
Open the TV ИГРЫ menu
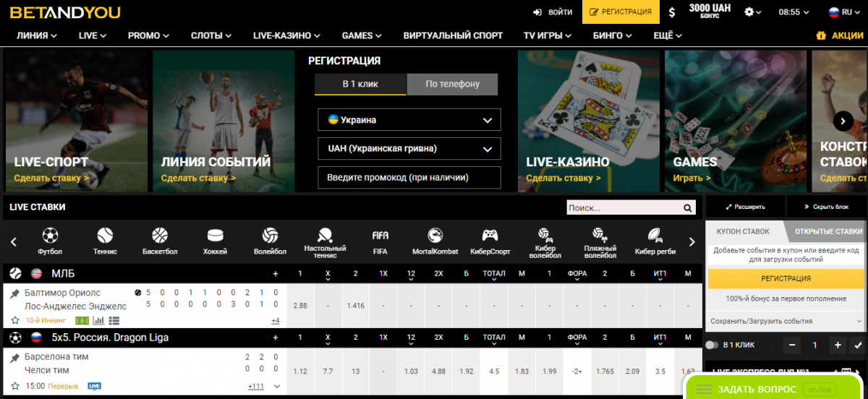click(548, 35)
